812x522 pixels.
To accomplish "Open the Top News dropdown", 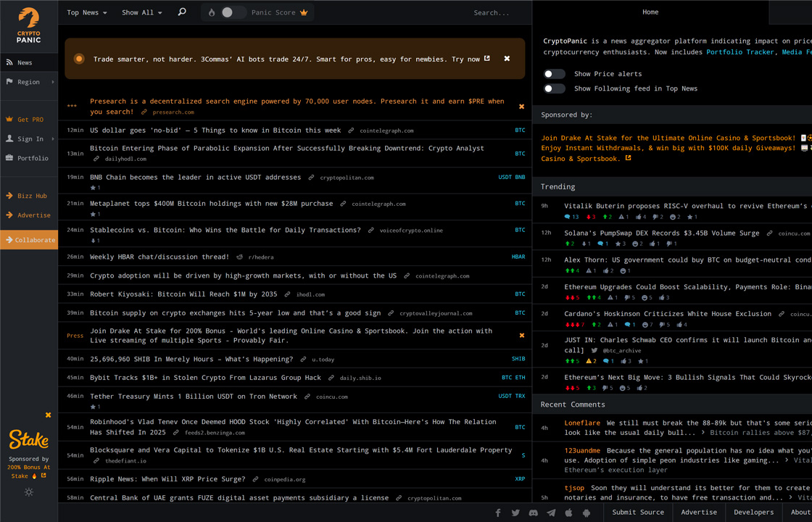I will [x=87, y=12].
